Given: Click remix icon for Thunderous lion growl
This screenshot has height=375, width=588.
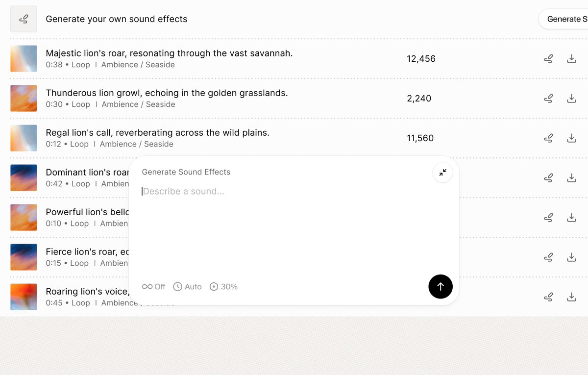Looking at the screenshot, I should [549, 99].
